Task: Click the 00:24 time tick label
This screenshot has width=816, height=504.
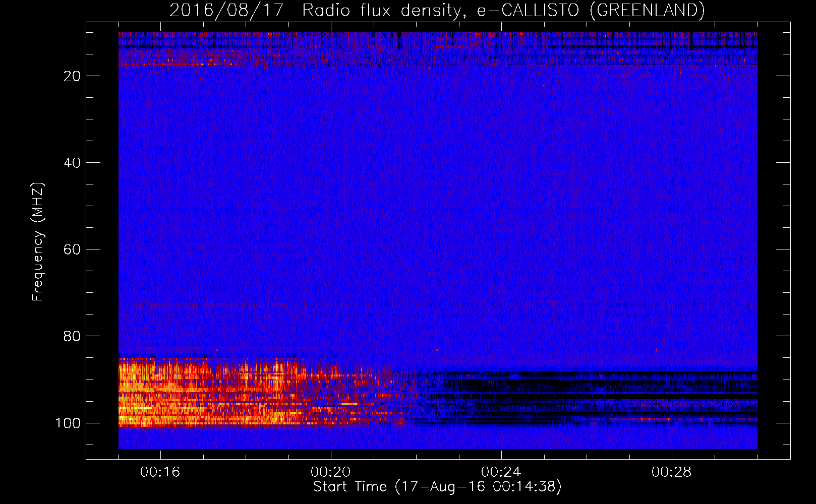Action: click(501, 472)
